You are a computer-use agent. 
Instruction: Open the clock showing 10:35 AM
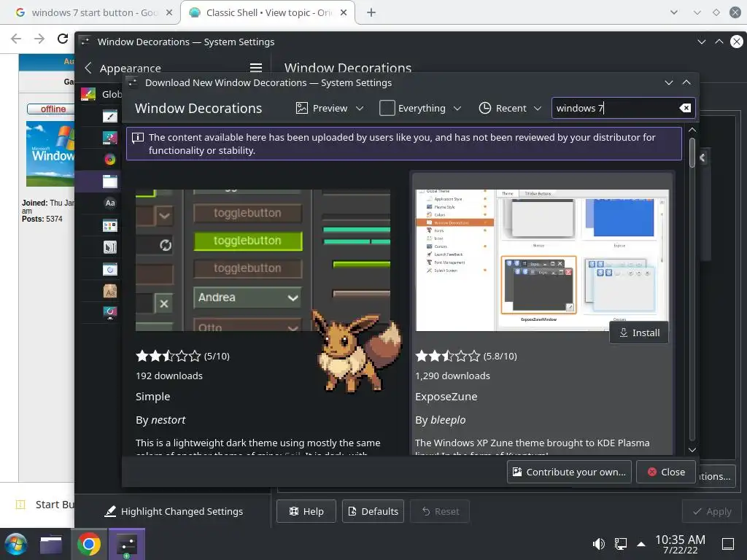[680, 544]
